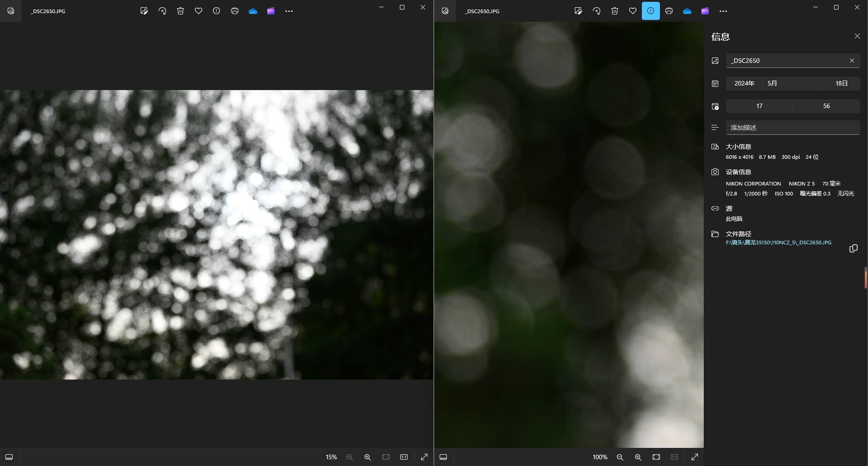Close the 信息 panel

[x=857, y=36]
